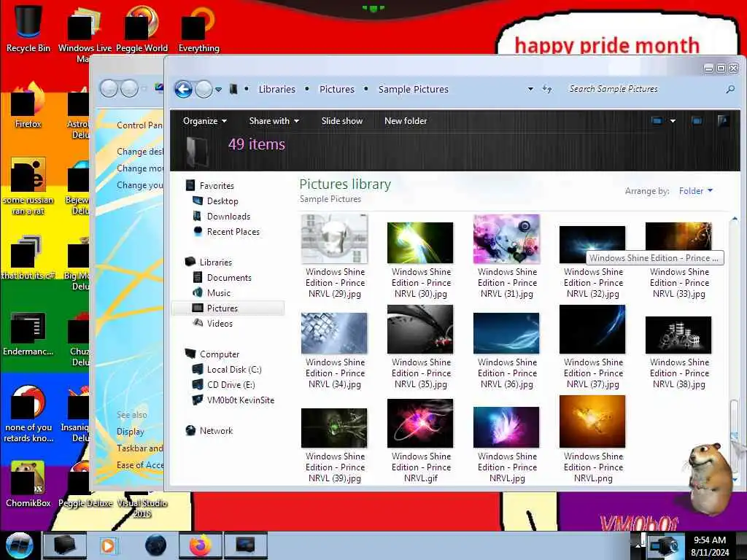Click the file list vertical scrollbar thumb
Viewport: 747px width, 560px height.
pyautogui.click(x=734, y=435)
